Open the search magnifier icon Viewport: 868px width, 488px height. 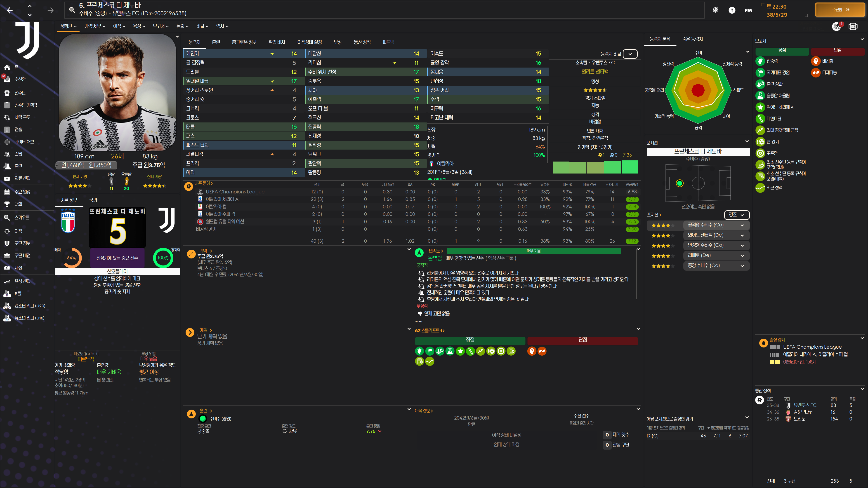[72, 10]
